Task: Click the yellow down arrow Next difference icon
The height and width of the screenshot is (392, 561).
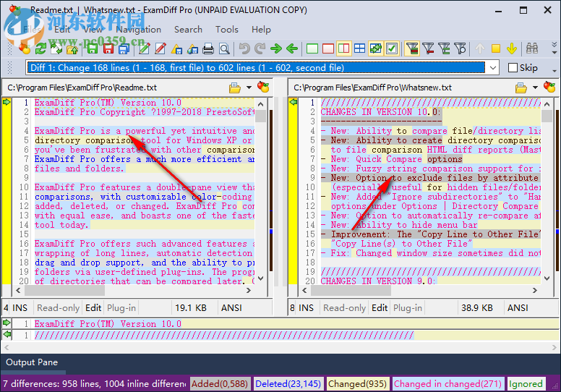Action: 512,48
